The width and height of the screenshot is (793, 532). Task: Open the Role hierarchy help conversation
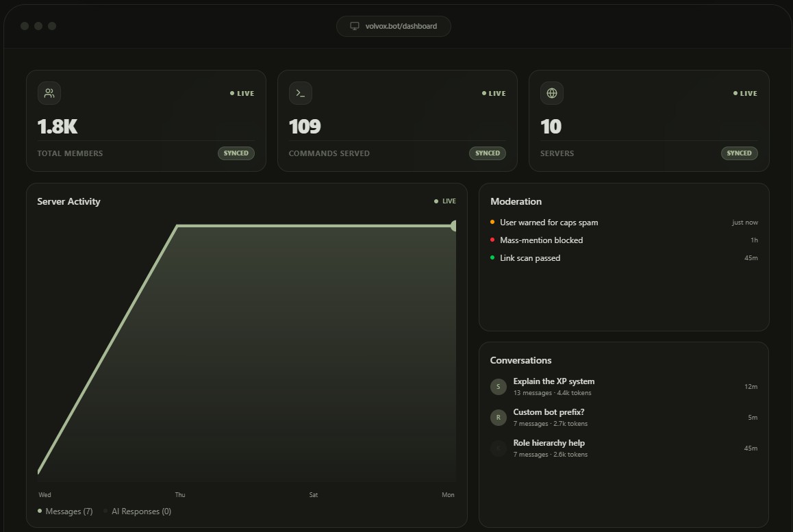[624, 448]
